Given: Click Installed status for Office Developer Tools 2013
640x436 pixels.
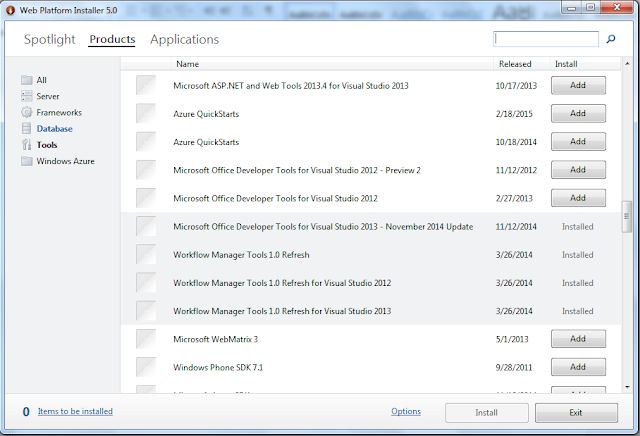Looking at the screenshot, I should point(578,227).
